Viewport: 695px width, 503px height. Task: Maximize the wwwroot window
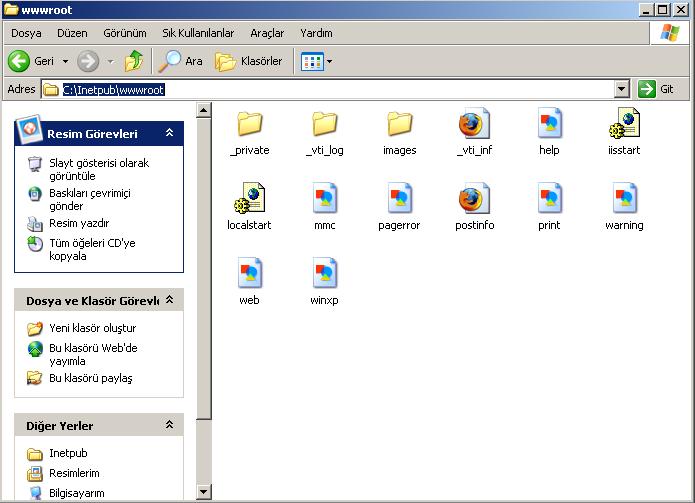pyautogui.click(x=663, y=10)
